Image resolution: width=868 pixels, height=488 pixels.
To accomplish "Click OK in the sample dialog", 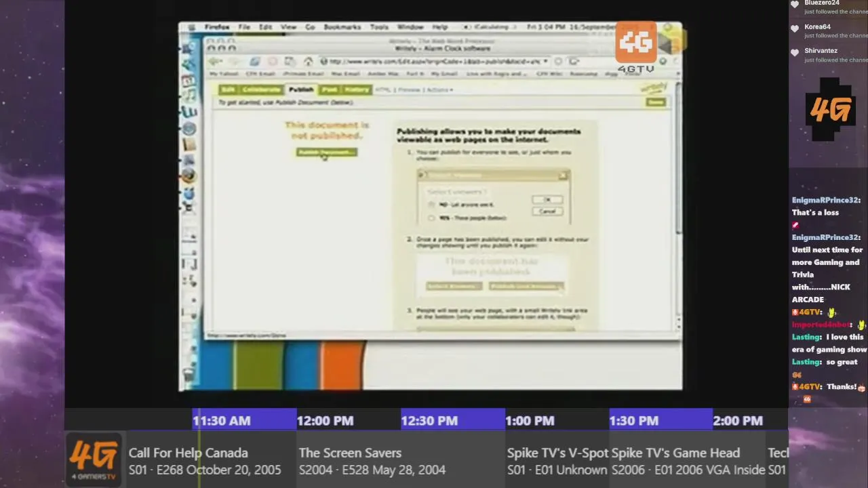I will pyautogui.click(x=547, y=199).
